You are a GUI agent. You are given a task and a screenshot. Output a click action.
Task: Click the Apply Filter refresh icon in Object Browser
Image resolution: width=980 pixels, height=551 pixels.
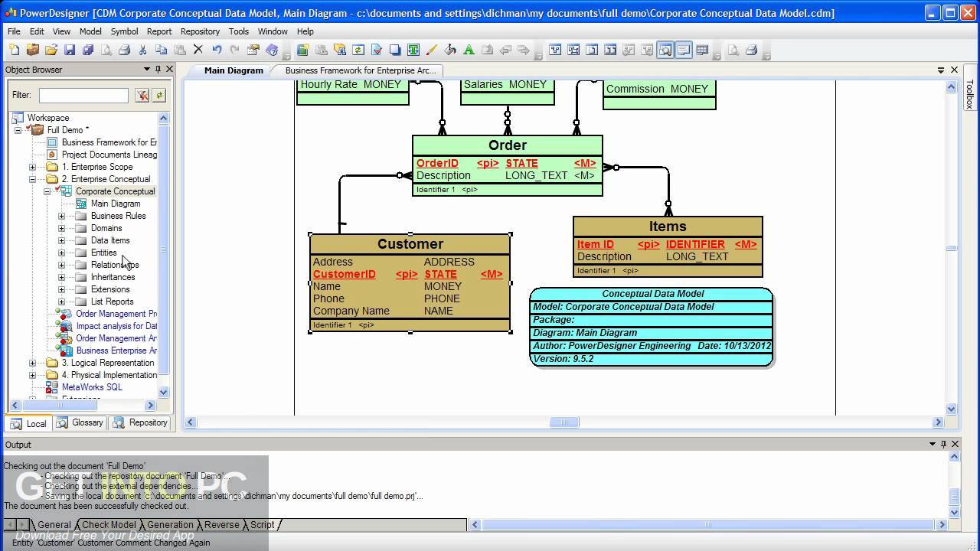pos(159,95)
